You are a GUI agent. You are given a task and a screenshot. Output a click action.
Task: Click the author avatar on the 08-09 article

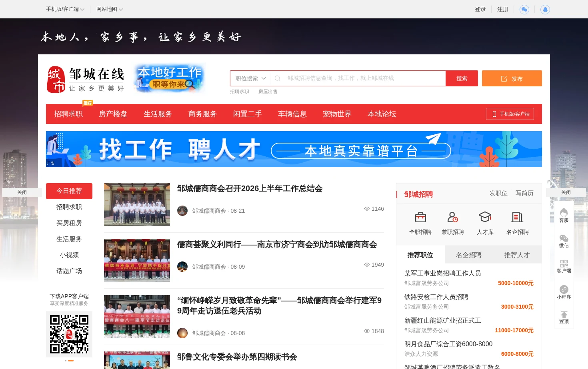182,267
